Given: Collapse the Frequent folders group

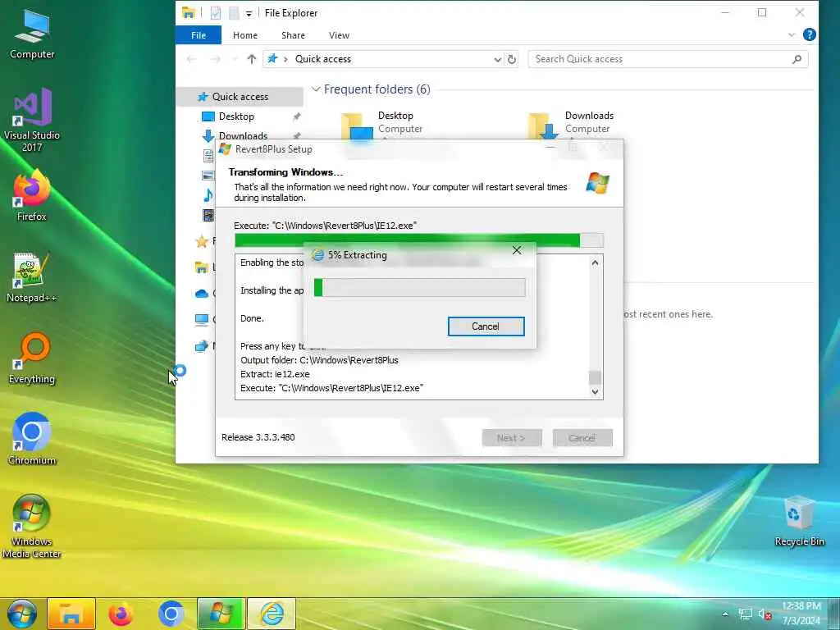Looking at the screenshot, I should [316, 89].
